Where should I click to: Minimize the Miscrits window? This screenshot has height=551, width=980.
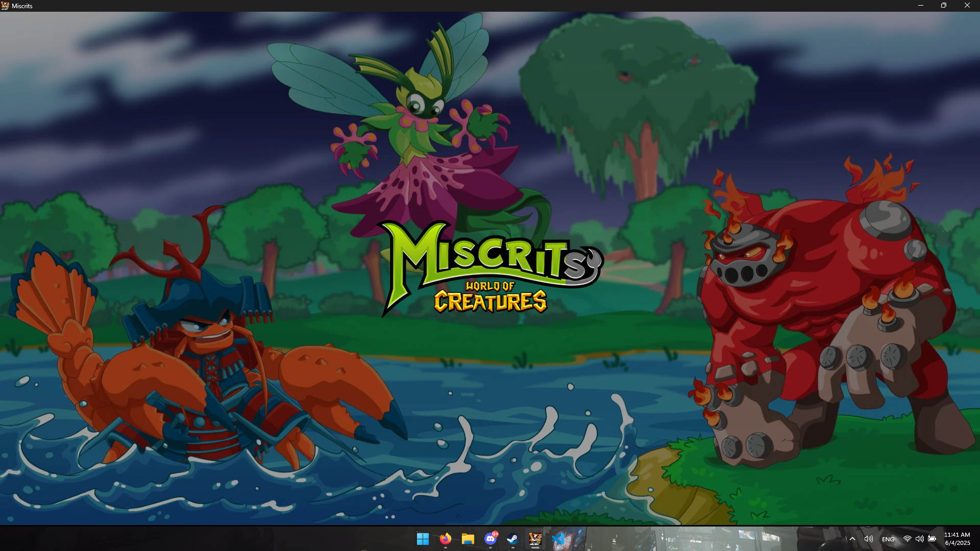pyautogui.click(x=920, y=6)
